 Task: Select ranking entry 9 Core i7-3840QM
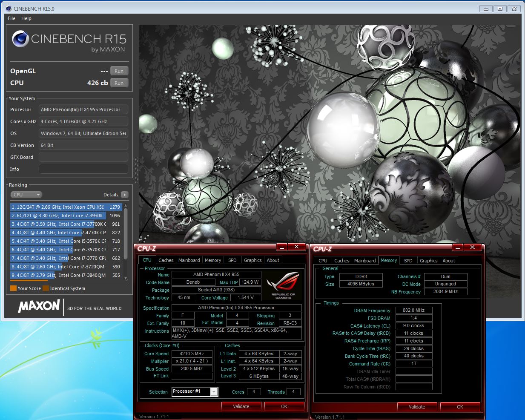tap(66, 275)
